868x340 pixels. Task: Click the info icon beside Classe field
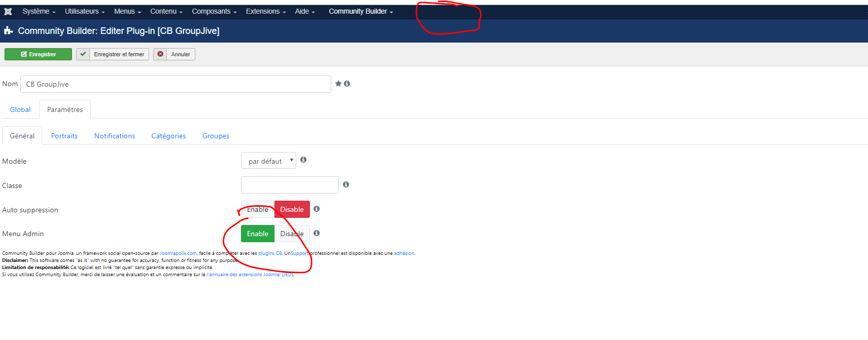pyautogui.click(x=346, y=184)
